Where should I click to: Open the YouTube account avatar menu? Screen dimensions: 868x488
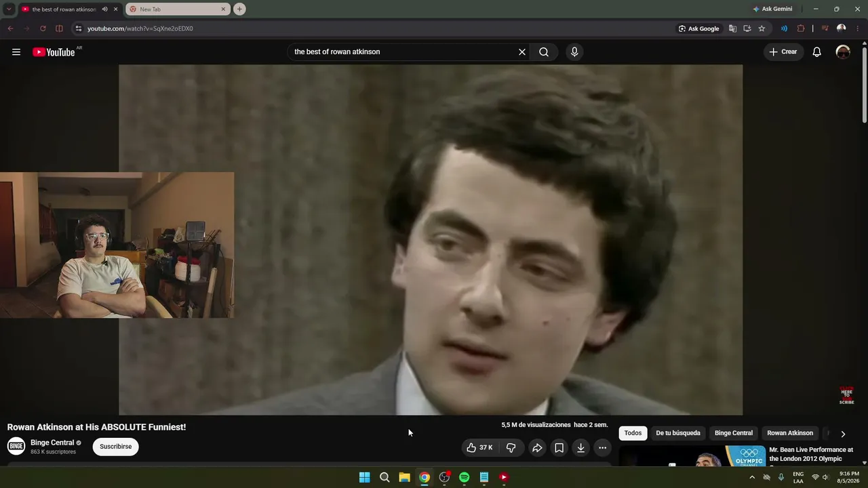(843, 52)
